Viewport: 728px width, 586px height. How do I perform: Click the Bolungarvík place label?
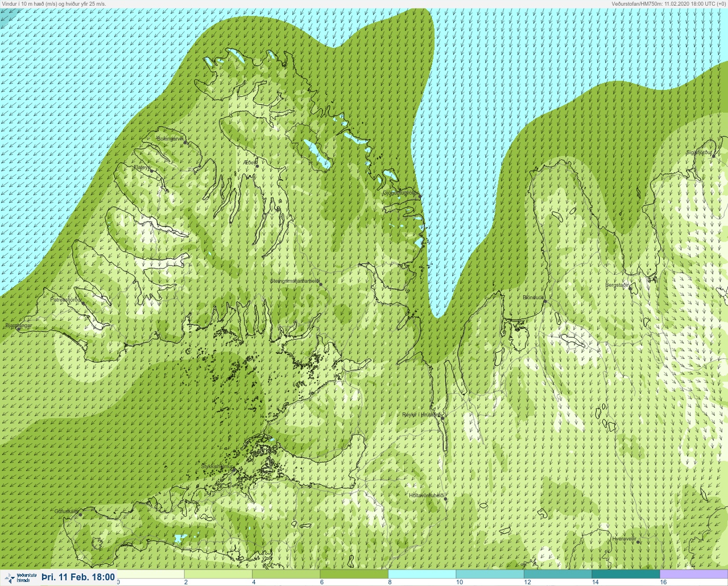171,138
